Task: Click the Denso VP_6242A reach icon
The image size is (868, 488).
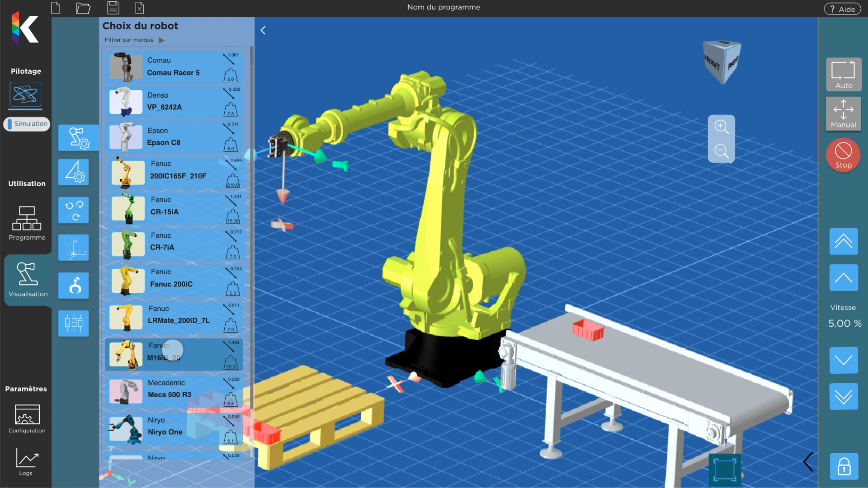Action: [x=229, y=93]
